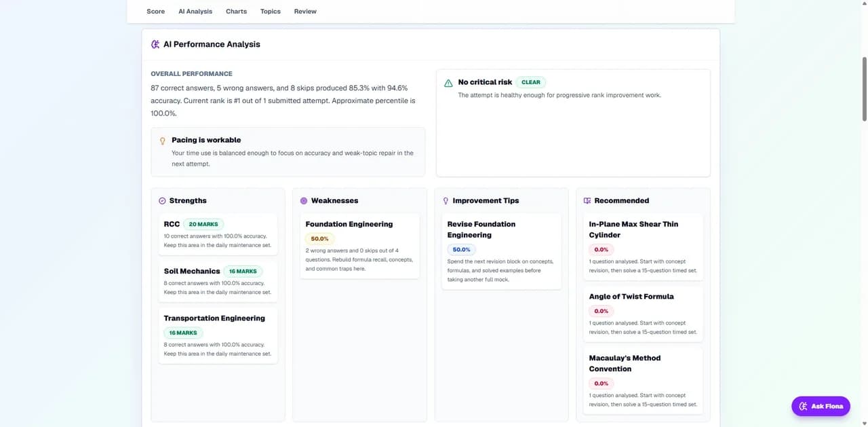Click the Strengths section heading
The image size is (868, 427).
[188, 201]
